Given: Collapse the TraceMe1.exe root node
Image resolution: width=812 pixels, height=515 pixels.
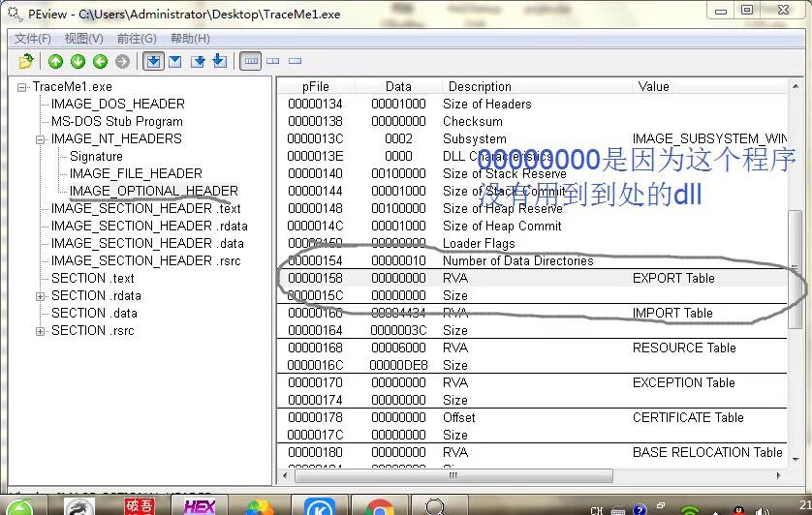Looking at the screenshot, I should pos(21,87).
